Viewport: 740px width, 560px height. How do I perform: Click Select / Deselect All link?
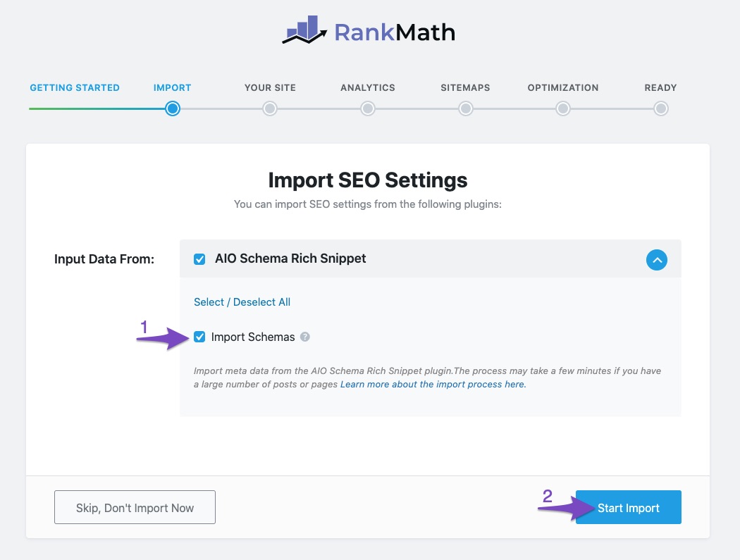pos(242,302)
